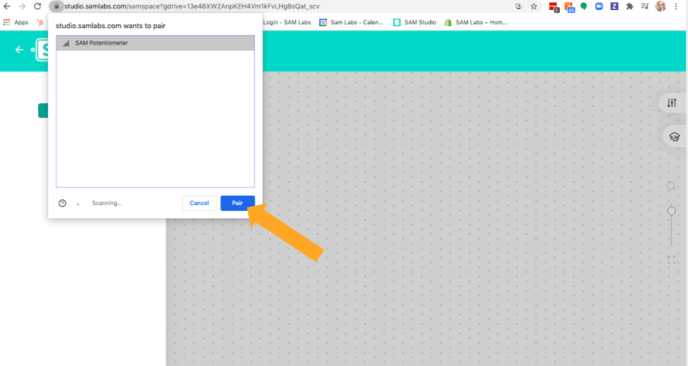Select SAM Potentiometer in the device list
The width and height of the screenshot is (688, 366).
(x=155, y=43)
